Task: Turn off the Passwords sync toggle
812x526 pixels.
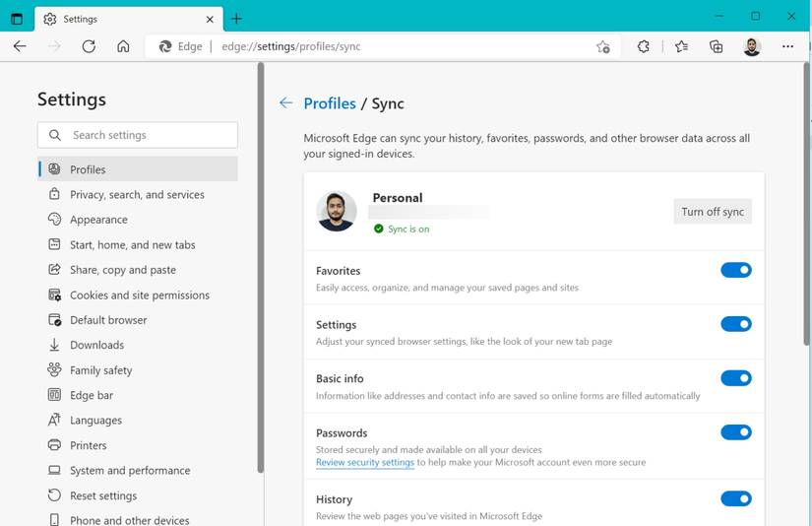Action: coord(735,432)
